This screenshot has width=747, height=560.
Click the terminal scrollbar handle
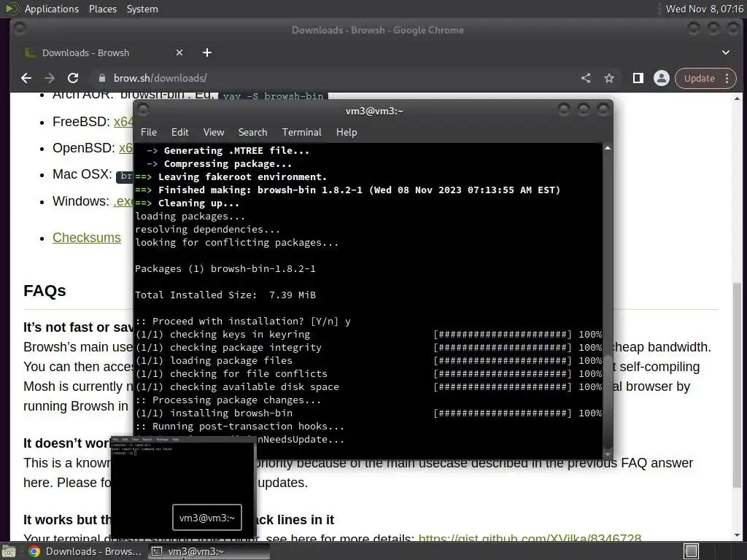pos(608,401)
